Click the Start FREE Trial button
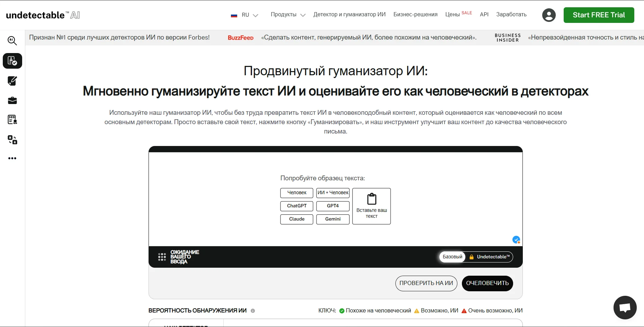The width and height of the screenshot is (644, 327). coord(599,15)
